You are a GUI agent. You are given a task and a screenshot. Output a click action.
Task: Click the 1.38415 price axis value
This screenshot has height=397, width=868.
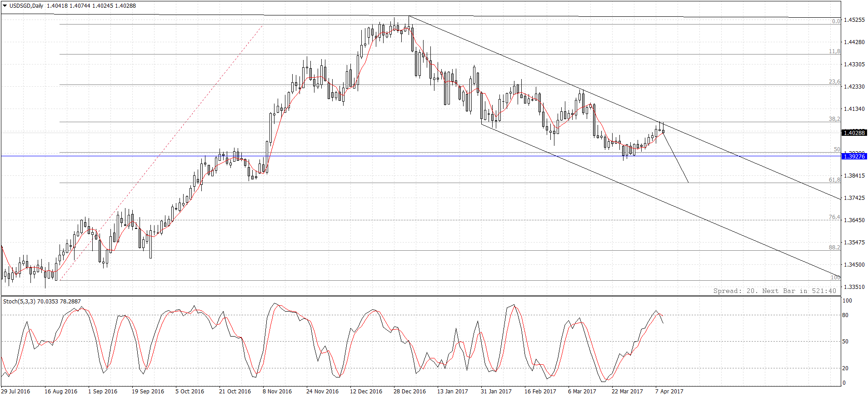pyautogui.click(x=854, y=176)
